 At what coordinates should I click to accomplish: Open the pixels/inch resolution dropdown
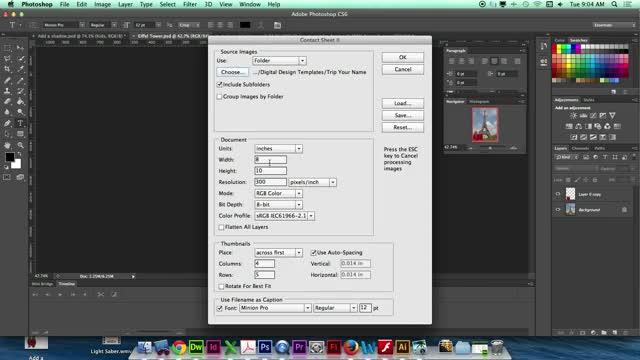point(312,182)
